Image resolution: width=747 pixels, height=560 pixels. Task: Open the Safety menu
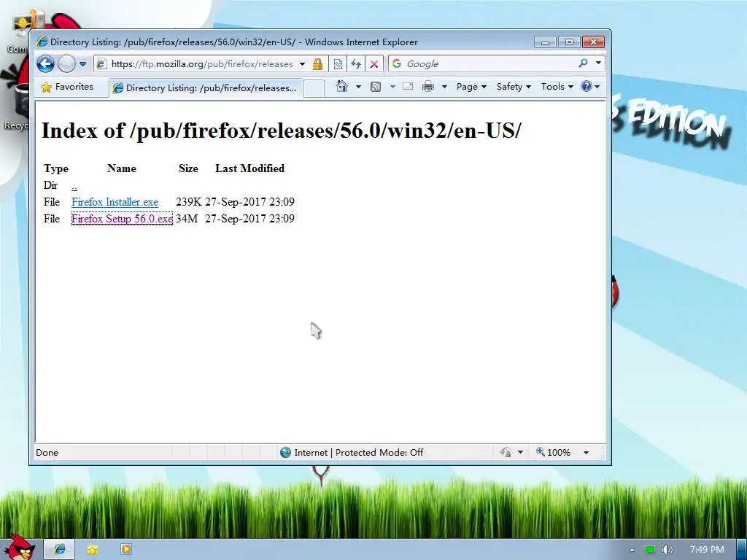[x=514, y=87]
